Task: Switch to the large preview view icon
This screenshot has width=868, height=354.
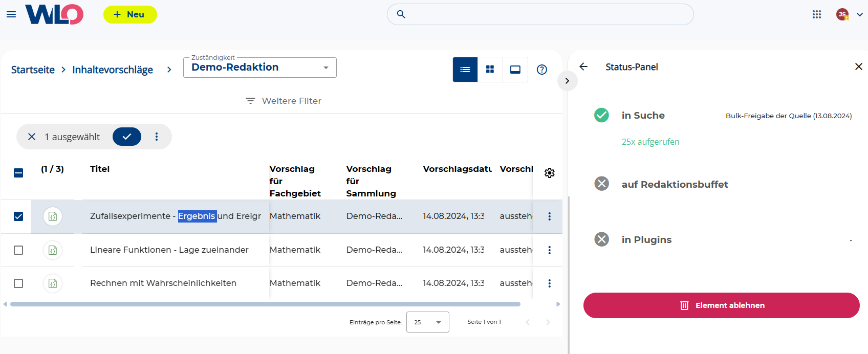Action: coord(515,70)
